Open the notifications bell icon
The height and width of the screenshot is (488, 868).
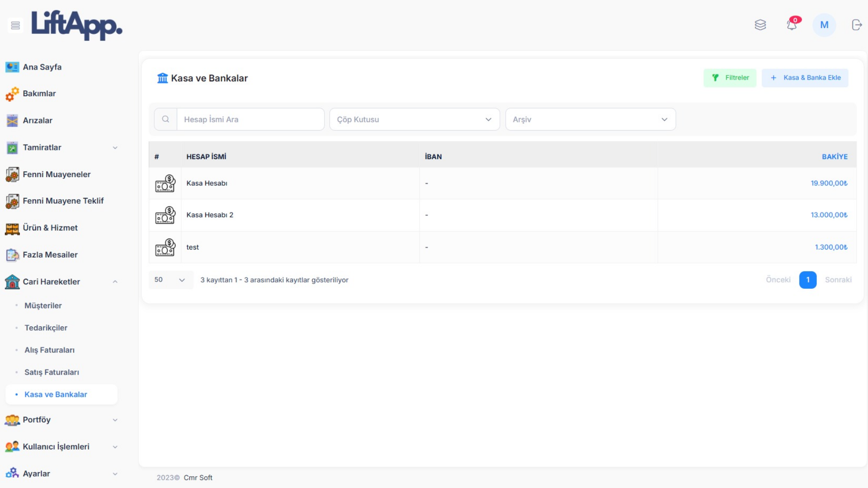pos(792,25)
